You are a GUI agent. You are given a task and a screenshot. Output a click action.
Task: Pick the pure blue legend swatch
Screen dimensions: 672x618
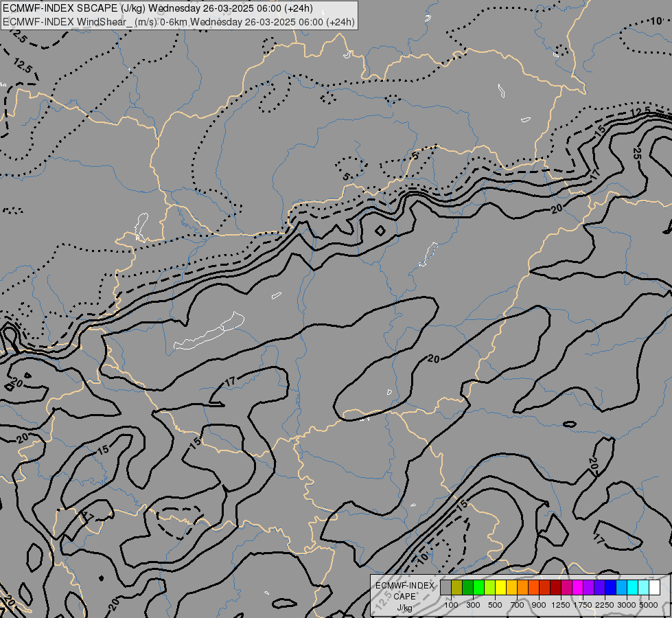[x=611, y=588]
